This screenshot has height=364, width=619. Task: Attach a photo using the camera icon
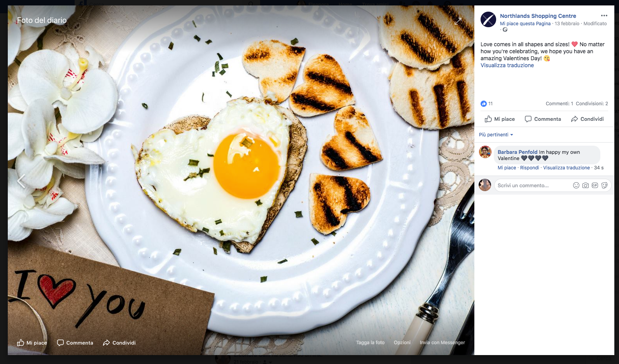click(586, 185)
